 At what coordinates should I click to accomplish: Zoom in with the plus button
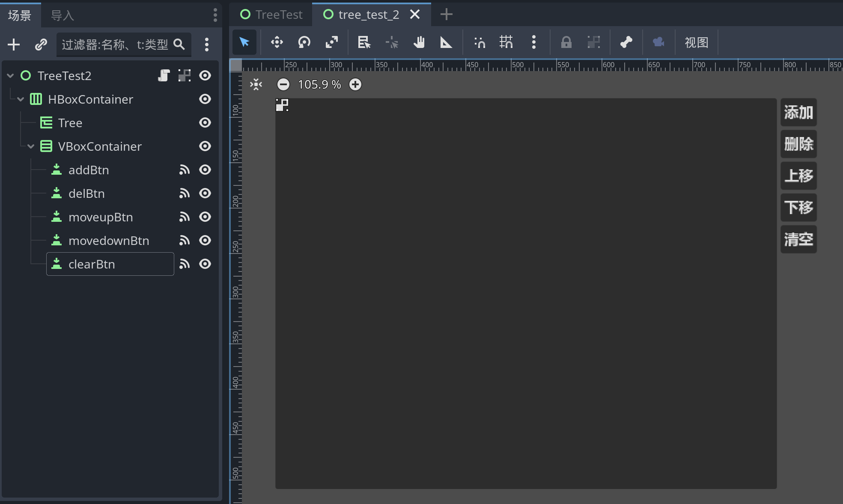coord(355,84)
